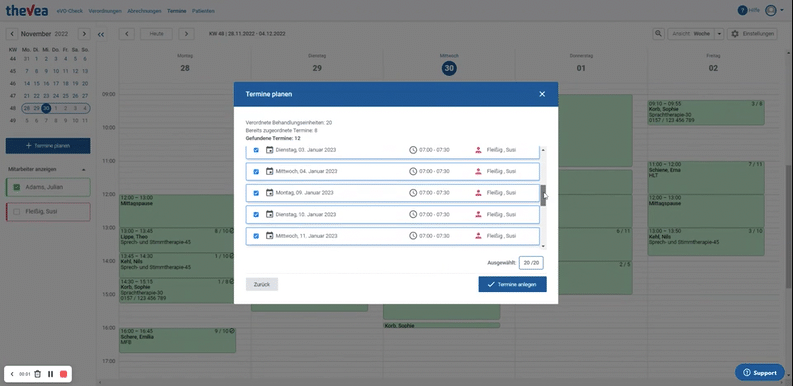Collapse the sidebar with double chevron

pos(101,34)
